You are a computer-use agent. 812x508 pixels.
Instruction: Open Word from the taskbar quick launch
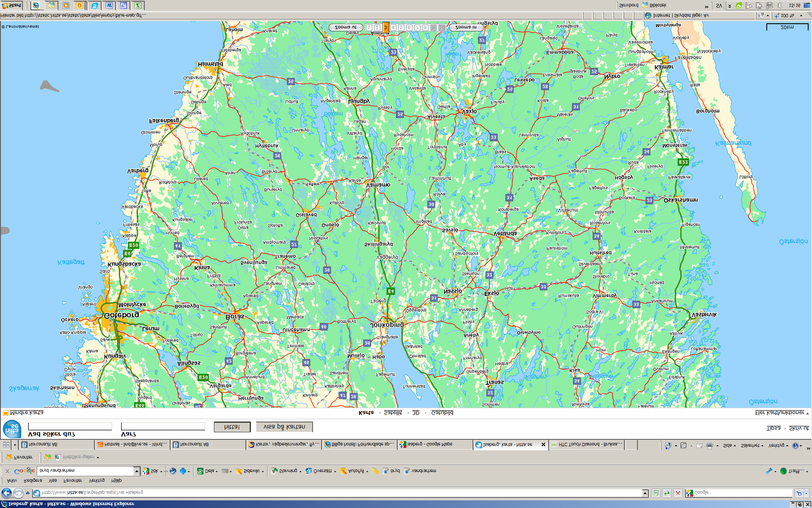click(109, 6)
